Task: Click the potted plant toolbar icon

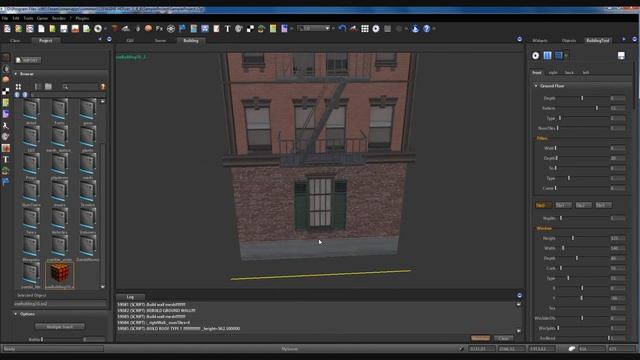Action: tap(261, 29)
